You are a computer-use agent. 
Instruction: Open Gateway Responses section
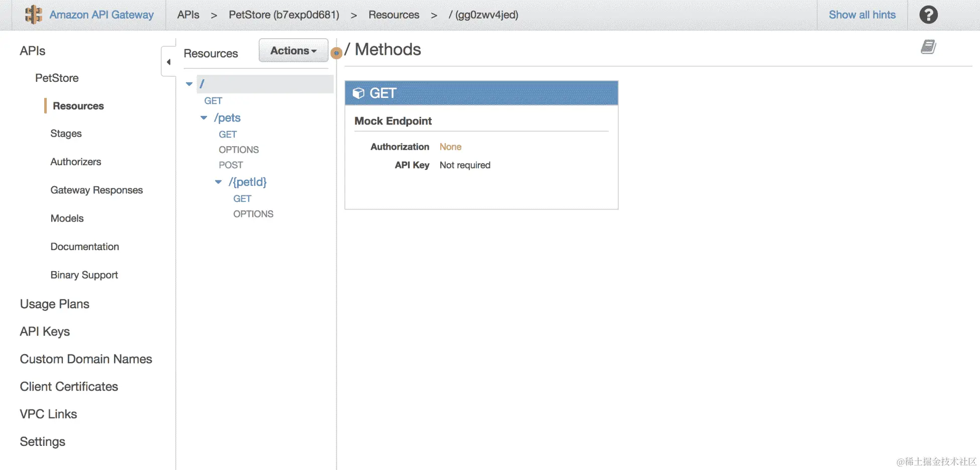[96, 190]
